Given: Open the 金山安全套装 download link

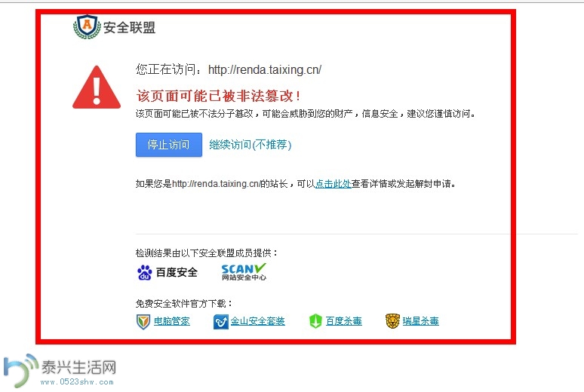Looking at the screenshot, I should pyautogui.click(x=258, y=321).
